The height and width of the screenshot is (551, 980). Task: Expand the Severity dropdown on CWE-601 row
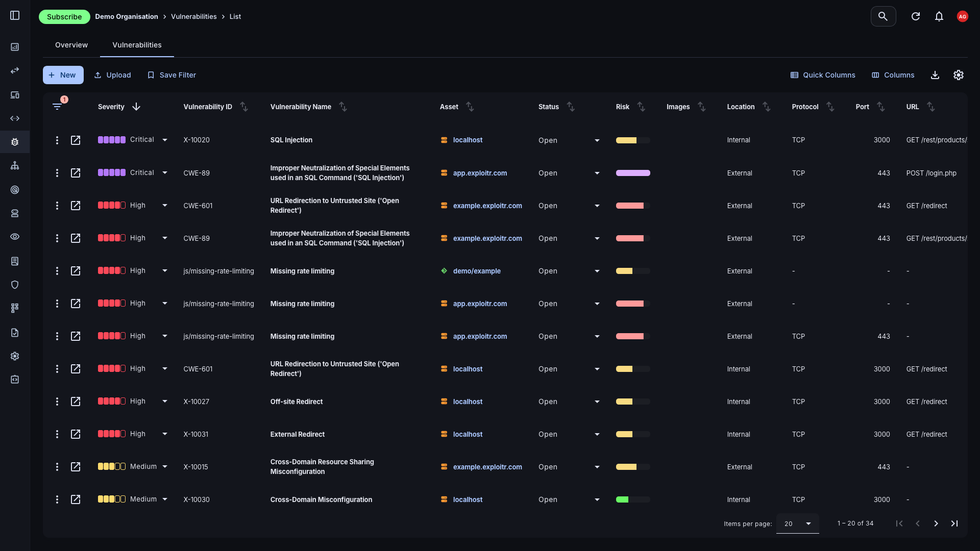[164, 205]
